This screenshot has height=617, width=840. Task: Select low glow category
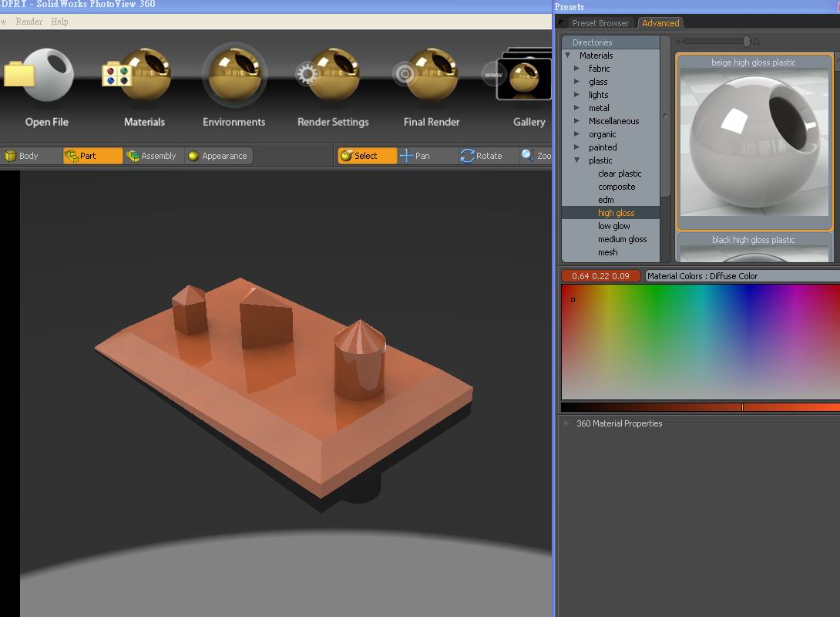[614, 226]
